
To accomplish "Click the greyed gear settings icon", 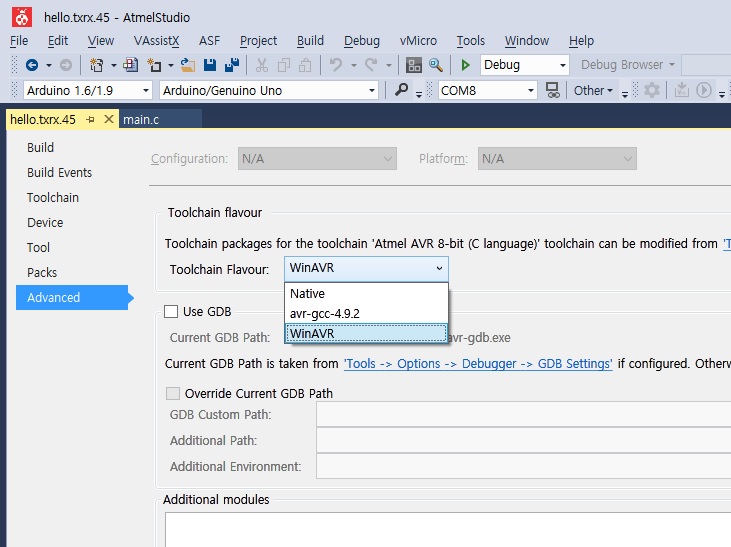I will [x=652, y=90].
